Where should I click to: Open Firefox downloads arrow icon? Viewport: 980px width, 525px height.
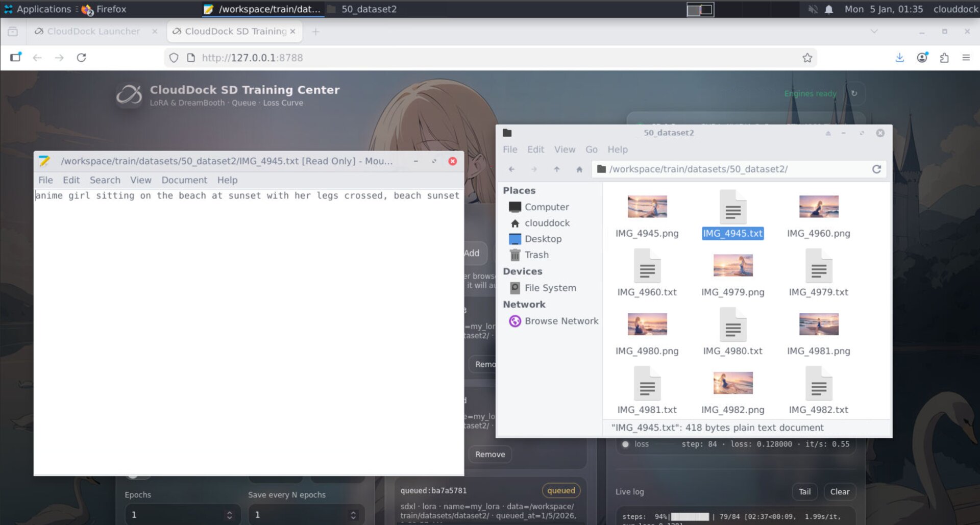[899, 58]
